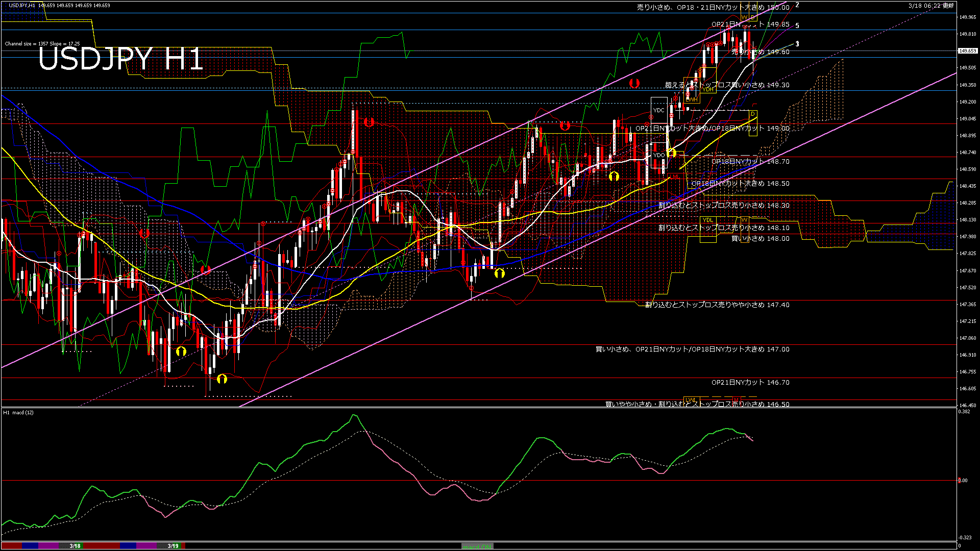Select the 3/18 date marker on timeline
This screenshot has height=551, width=980.
click(x=75, y=546)
